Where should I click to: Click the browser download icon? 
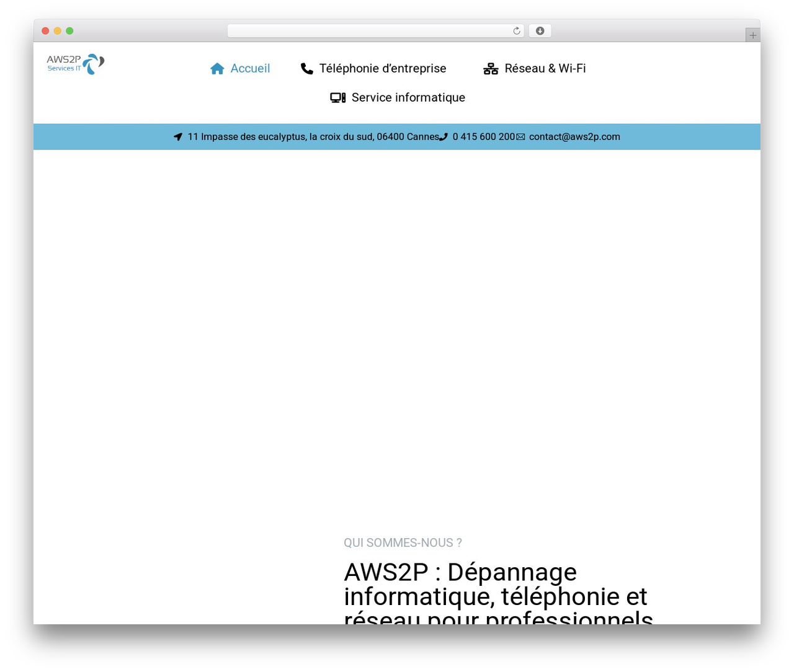point(540,31)
